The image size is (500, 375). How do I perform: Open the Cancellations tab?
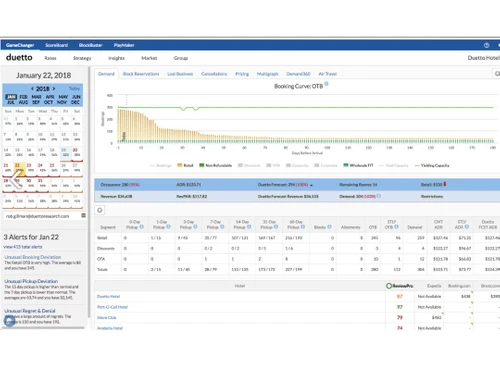[214, 74]
